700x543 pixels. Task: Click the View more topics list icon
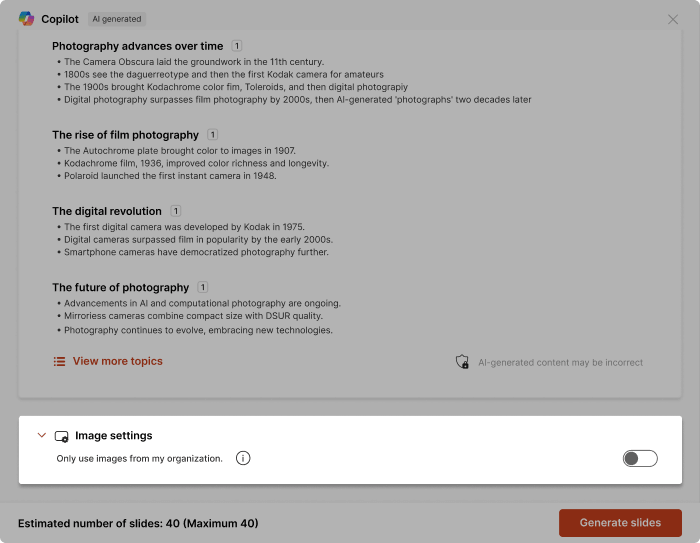click(59, 361)
